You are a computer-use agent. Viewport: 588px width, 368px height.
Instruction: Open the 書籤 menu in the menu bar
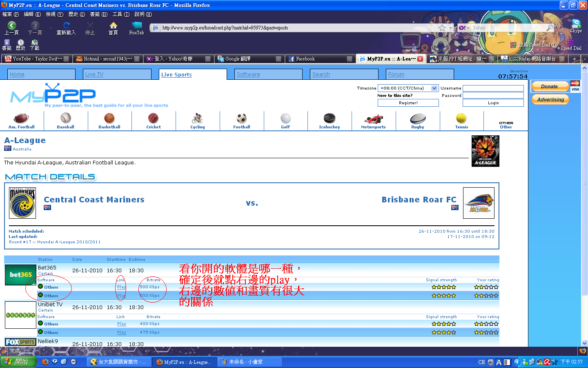click(99, 14)
